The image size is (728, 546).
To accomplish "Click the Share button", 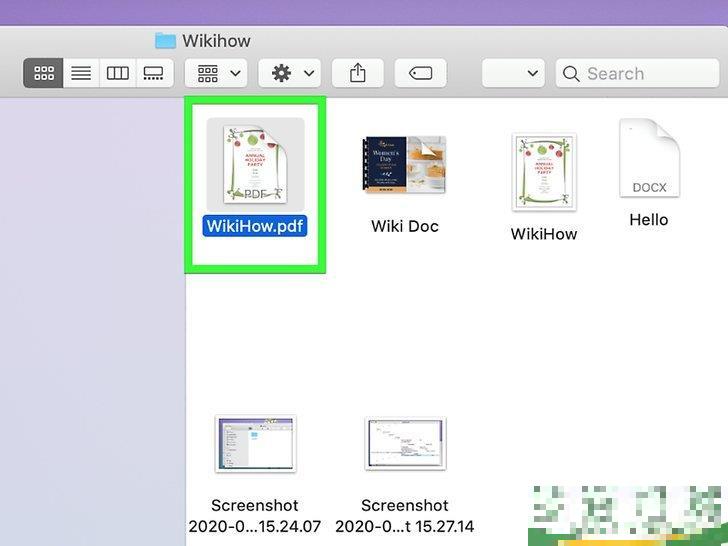I will [x=358, y=73].
